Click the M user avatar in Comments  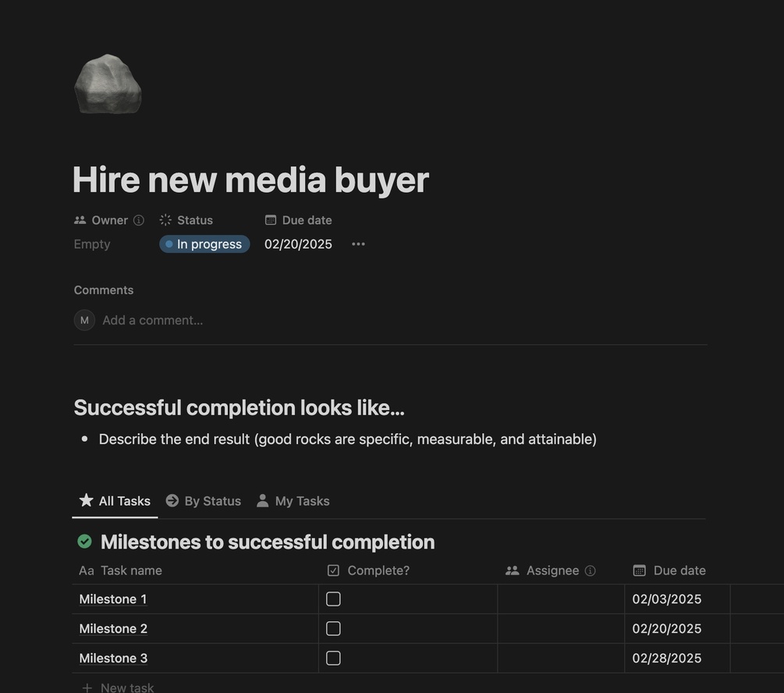tap(84, 320)
